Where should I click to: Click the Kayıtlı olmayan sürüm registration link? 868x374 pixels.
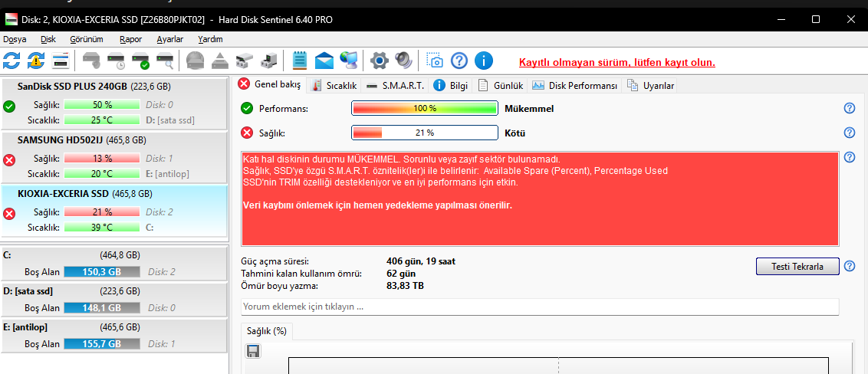tap(616, 63)
